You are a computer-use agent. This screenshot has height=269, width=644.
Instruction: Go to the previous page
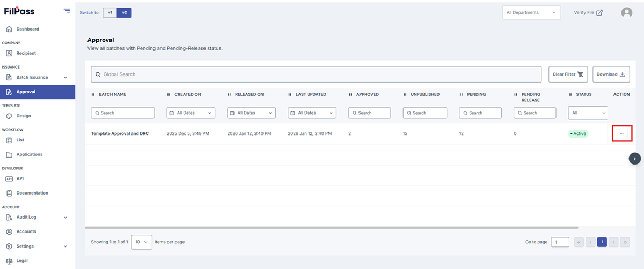[590, 242]
